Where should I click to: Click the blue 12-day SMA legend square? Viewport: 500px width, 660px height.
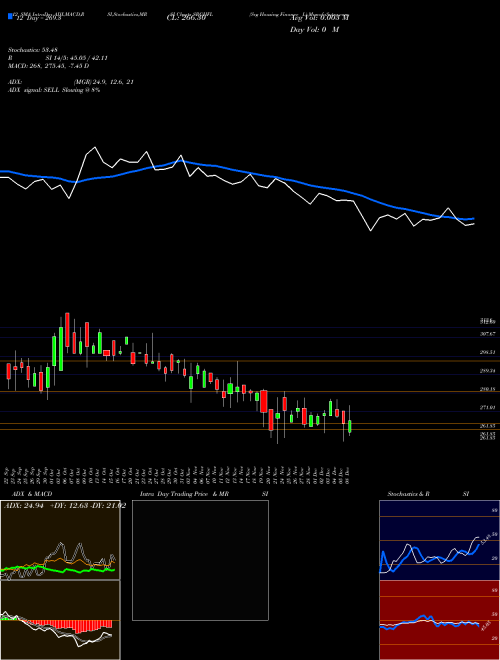[10, 16]
